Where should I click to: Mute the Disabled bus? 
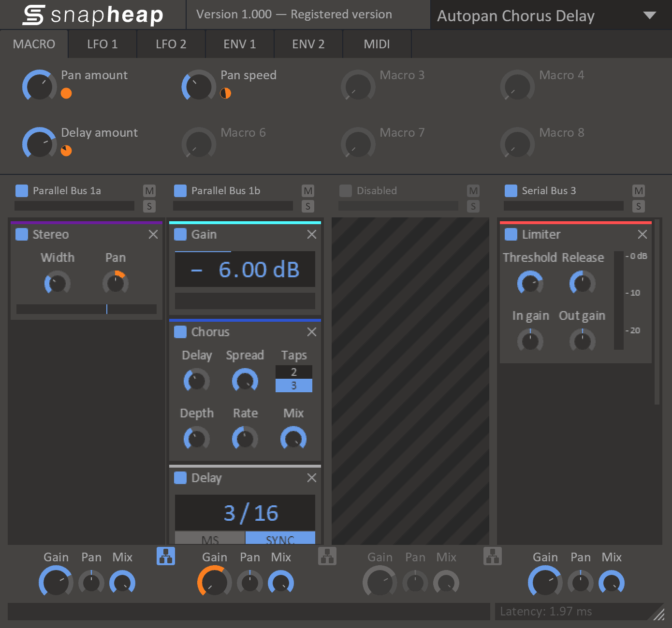pos(473,191)
